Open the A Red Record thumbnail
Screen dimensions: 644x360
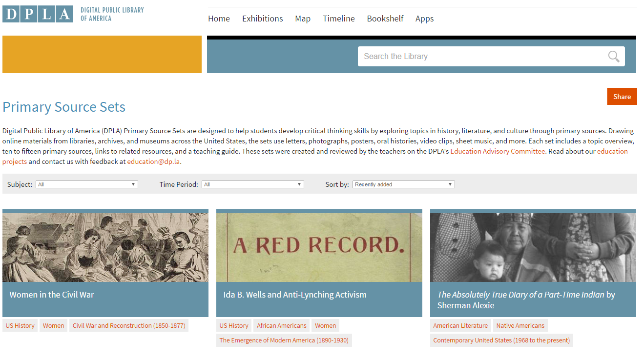coord(319,247)
